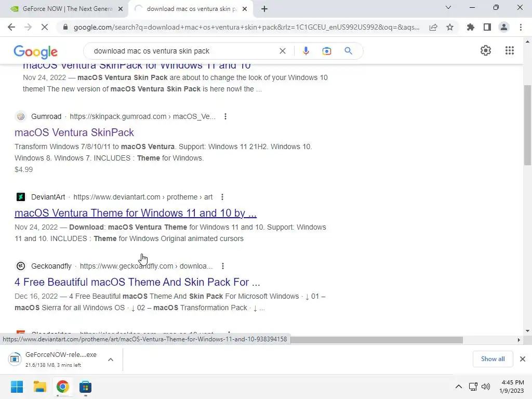Open Chrome three-dot menu
Viewport: 532px width, 399px height.
521,27
